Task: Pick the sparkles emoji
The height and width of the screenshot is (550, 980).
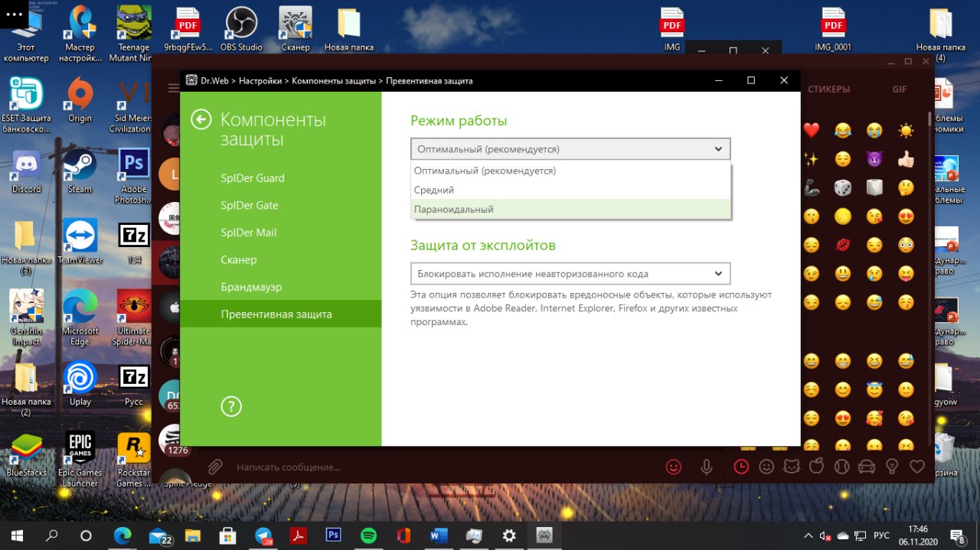Action: pyautogui.click(x=812, y=159)
